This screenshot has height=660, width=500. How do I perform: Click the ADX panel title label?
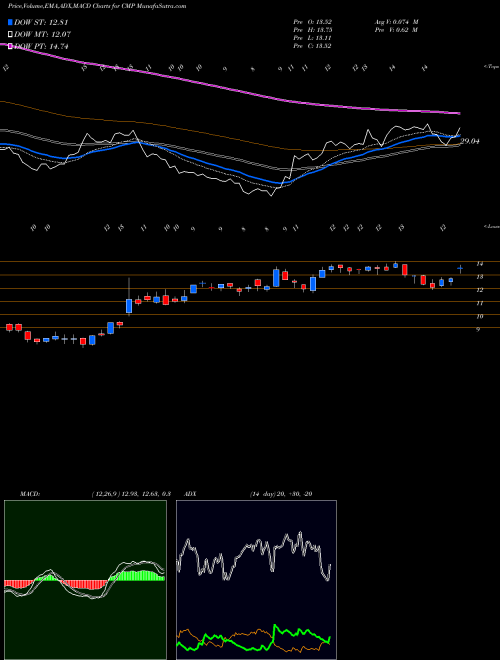(191, 494)
